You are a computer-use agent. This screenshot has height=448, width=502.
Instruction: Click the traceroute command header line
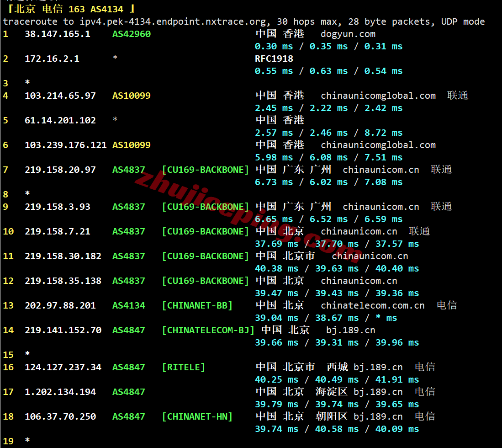tap(243, 22)
